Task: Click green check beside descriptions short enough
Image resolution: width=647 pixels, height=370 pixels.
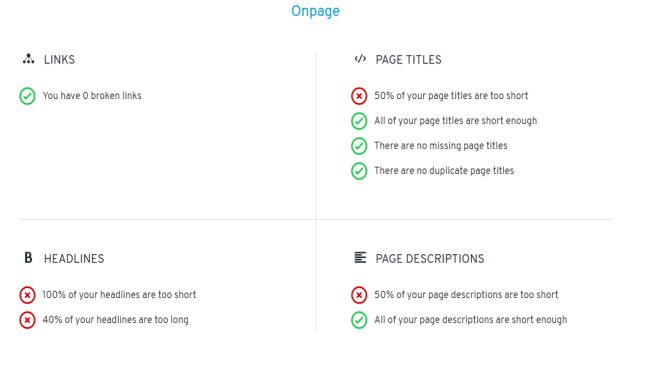Action: pyautogui.click(x=359, y=320)
